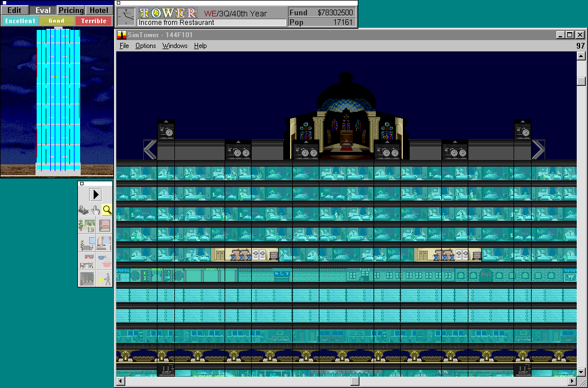The height and width of the screenshot is (388, 588).
Task: Expand the Windows menu
Action: point(175,46)
